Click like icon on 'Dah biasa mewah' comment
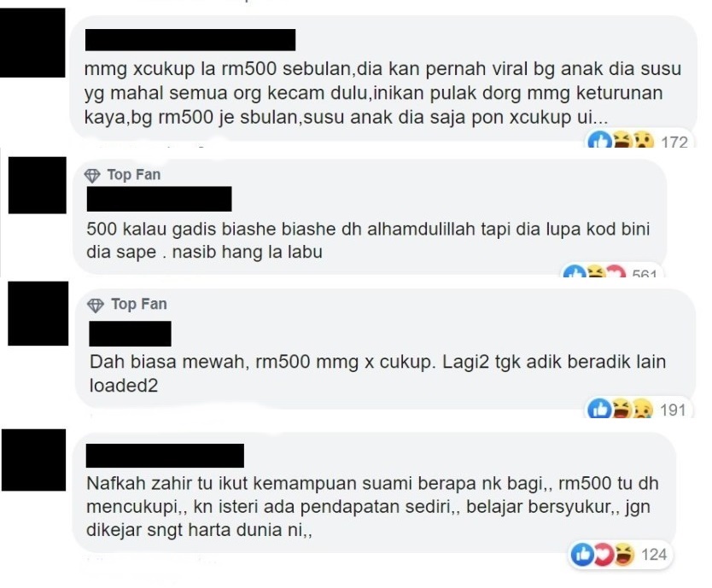The width and height of the screenshot is (712, 588). (x=599, y=409)
